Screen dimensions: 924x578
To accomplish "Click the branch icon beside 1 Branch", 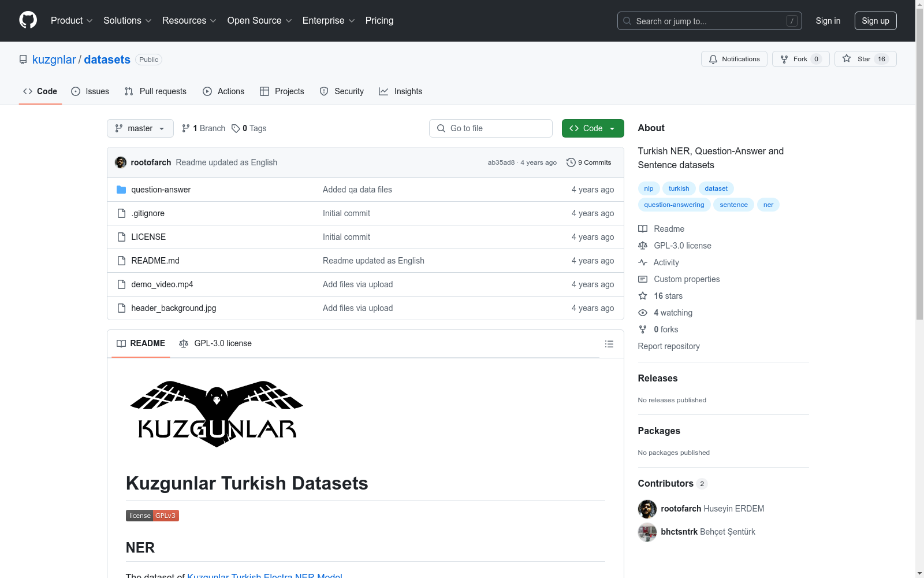I will pyautogui.click(x=186, y=128).
